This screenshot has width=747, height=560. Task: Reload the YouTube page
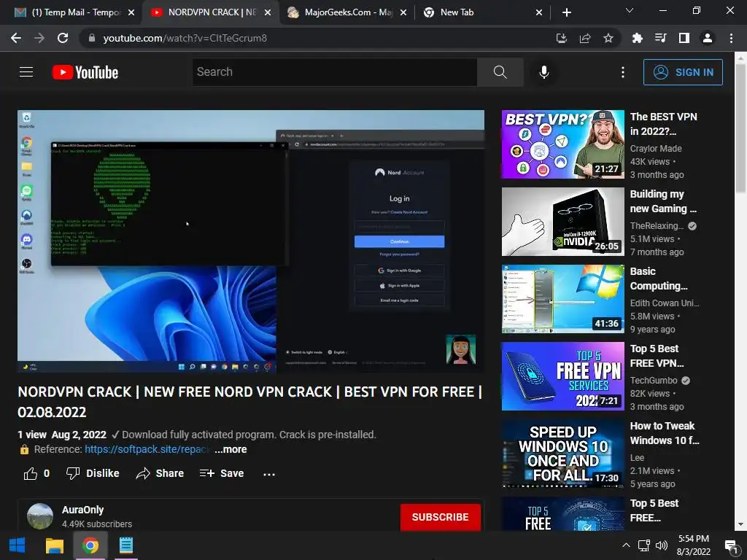[x=63, y=38]
